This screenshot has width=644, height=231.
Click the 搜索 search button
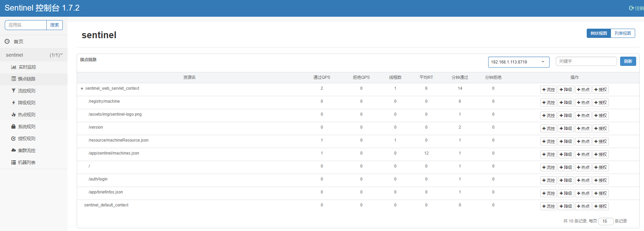click(55, 25)
